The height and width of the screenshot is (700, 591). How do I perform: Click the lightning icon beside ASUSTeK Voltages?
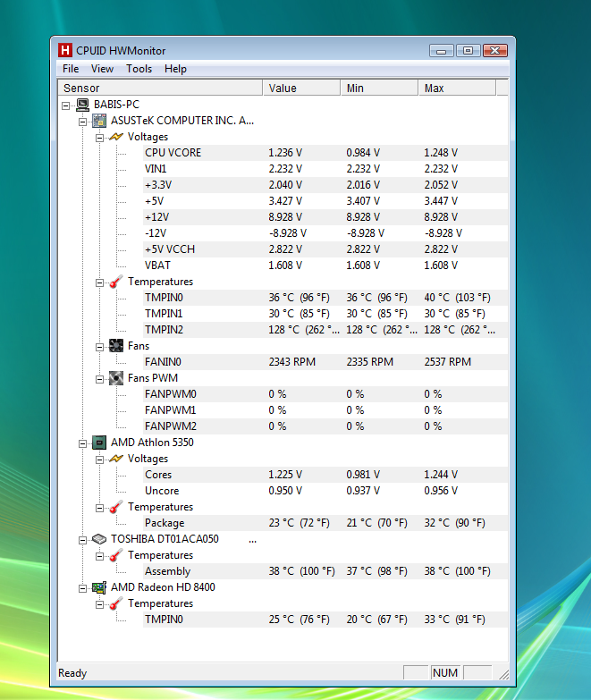tap(116, 137)
